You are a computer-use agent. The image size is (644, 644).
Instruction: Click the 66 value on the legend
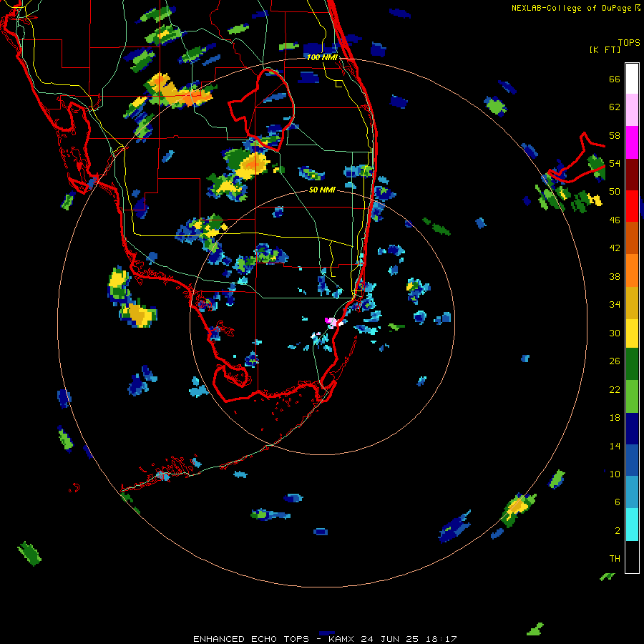point(615,79)
